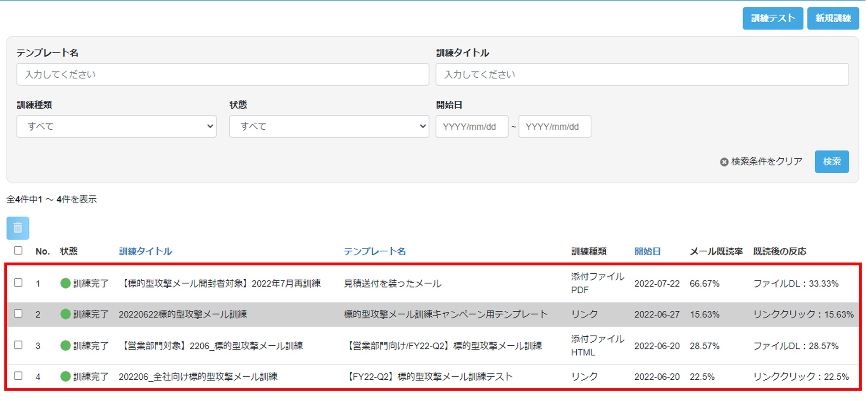868x401 pixels.
Task: Click date 2022-07-22
Action: [657, 283]
